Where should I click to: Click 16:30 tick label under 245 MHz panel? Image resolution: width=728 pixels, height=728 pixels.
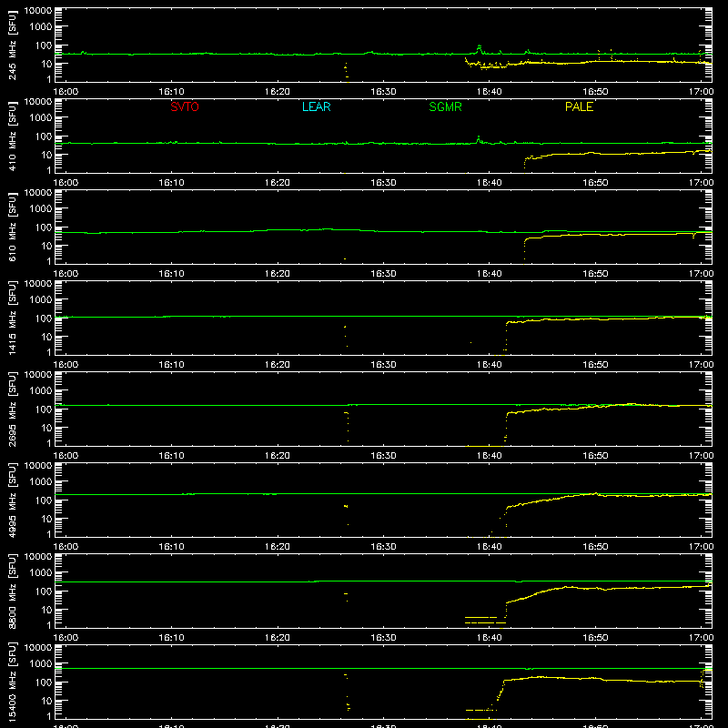(383, 92)
